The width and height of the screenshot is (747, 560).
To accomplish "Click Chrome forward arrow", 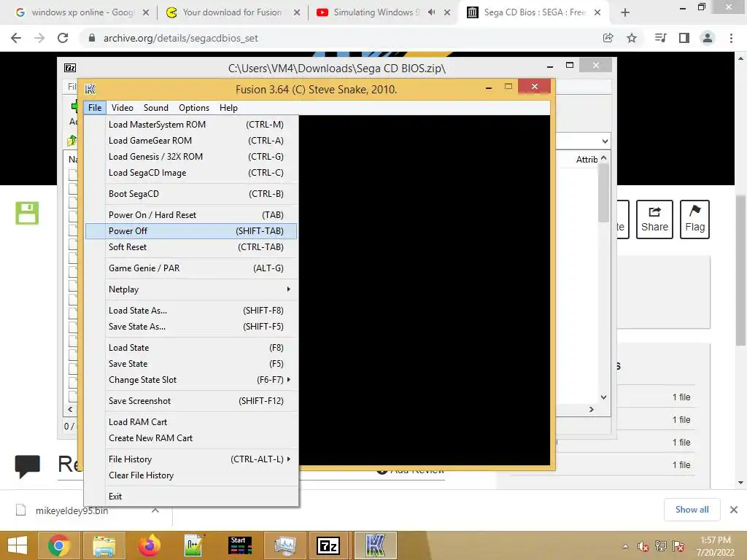I will click(39, 38).
